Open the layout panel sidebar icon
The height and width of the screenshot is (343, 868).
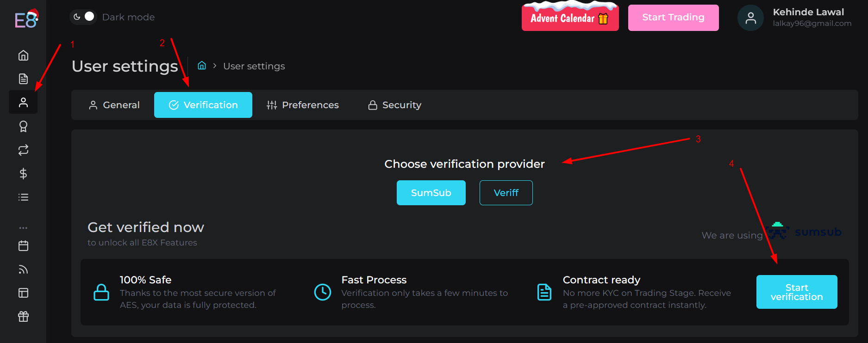(x=23, y=293)
